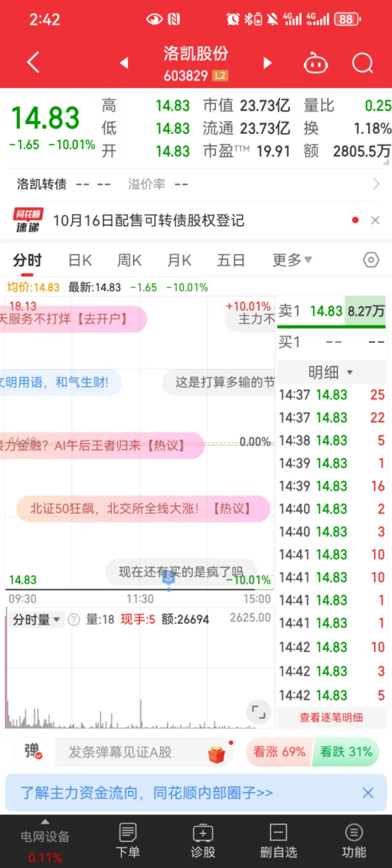Open the 更多 chart period dropdown
The image size is (392, 868).
(292, 260)
